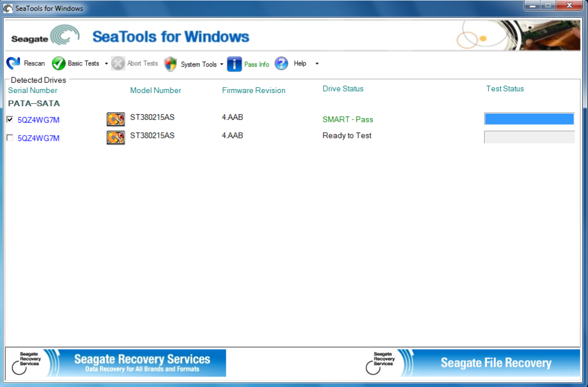Click the Test Status column header
Screen dimensions: 588x387
tap(505, 89)
